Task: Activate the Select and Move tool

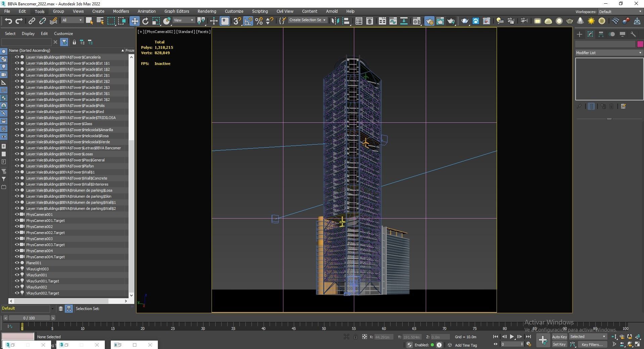Action: (134, 21)
